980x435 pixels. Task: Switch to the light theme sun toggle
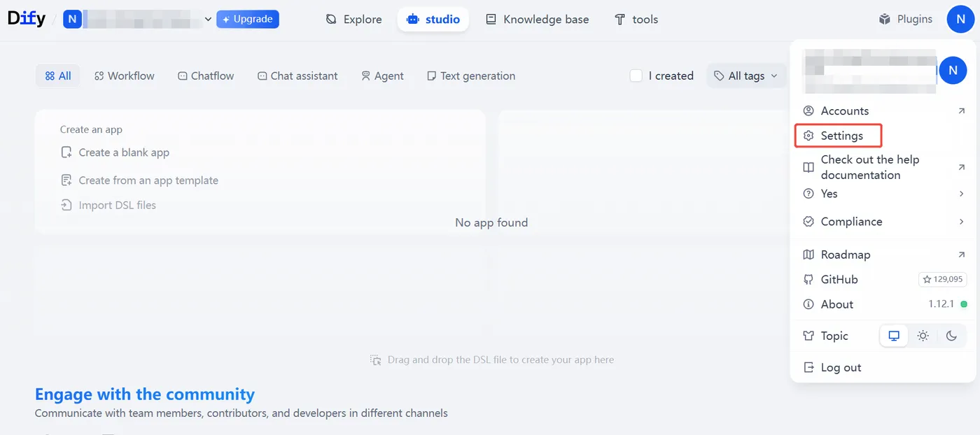[x=923, y=336]
